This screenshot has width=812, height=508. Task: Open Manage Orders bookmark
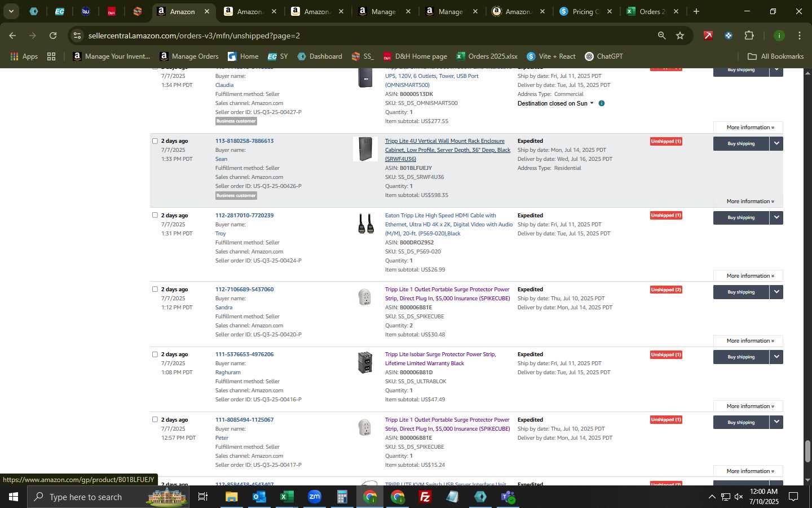coord(189,56)
